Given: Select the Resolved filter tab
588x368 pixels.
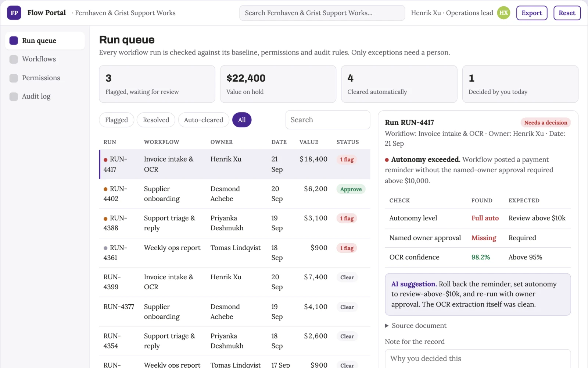Looking at the screenshot, I should click(156, 120).
